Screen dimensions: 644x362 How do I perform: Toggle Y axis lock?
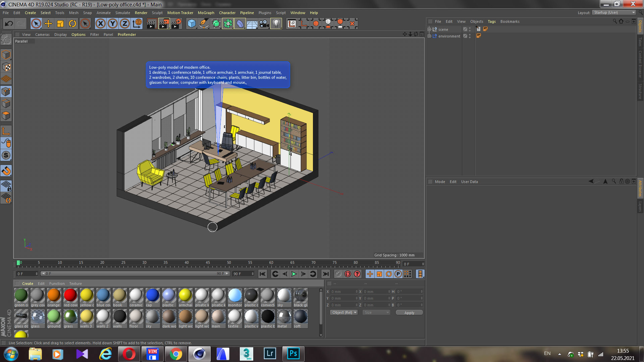pyautogui.click(x=113, y=23)
